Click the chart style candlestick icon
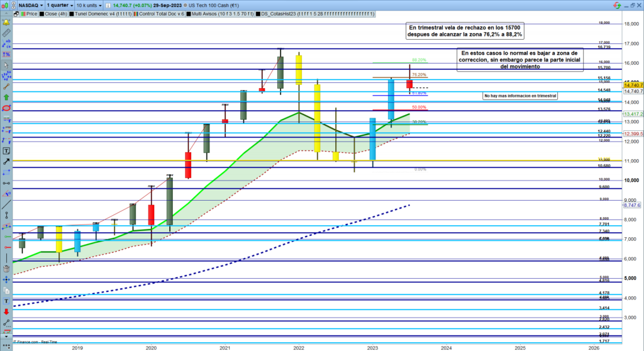644x351 pixels. click(x=7, y=4)
